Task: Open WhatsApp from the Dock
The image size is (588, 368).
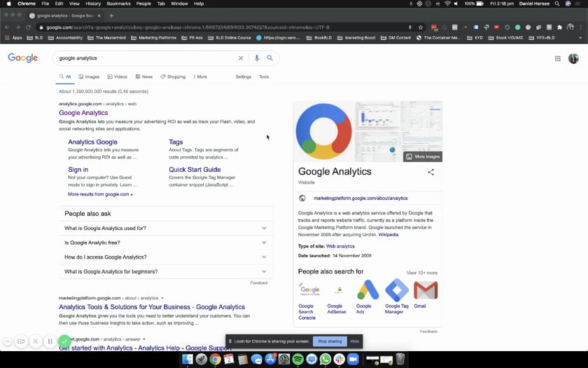Action: pyautogui.click(x=325, y=360)
